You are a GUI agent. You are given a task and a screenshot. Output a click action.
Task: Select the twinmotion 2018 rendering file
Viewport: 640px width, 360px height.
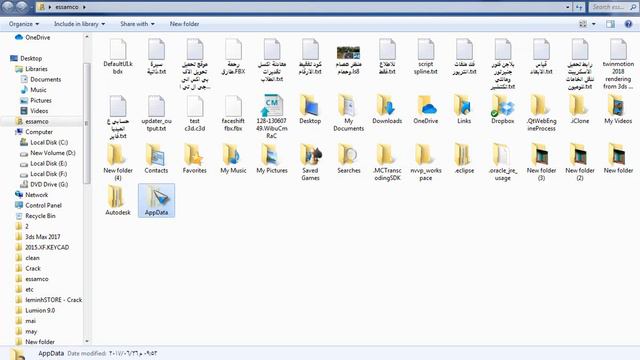click(x=618, y=64)
